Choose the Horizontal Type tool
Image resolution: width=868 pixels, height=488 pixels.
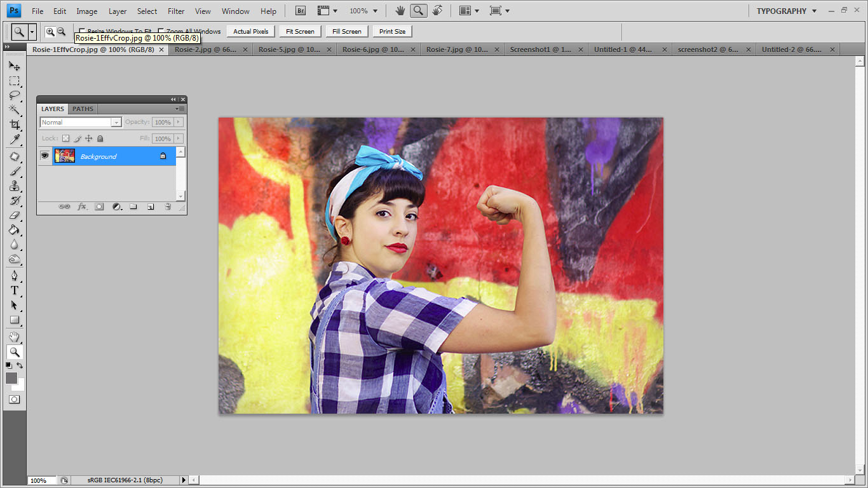[14, 290]
